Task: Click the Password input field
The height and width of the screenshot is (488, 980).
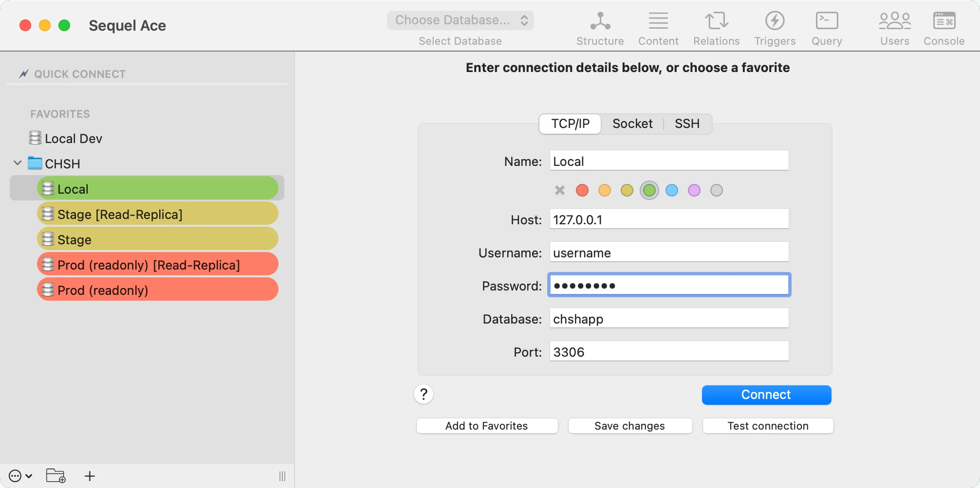Action: pos(669,285)
